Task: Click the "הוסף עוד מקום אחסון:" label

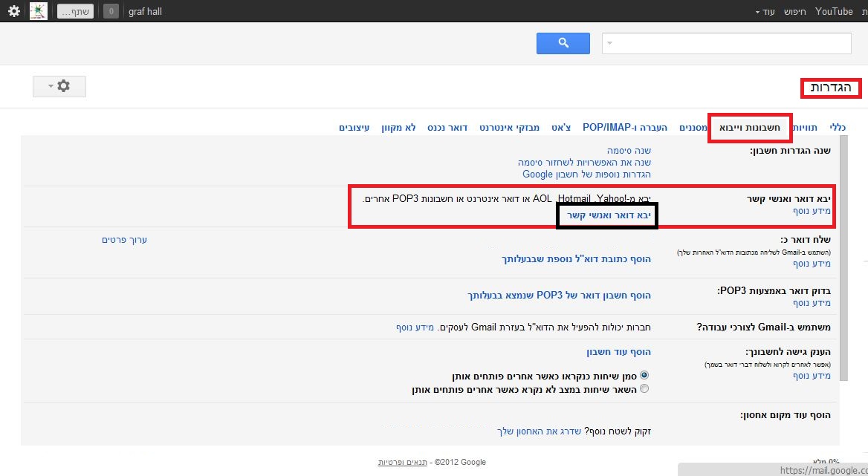Action: pyautogui.click(x=786, y=415)
